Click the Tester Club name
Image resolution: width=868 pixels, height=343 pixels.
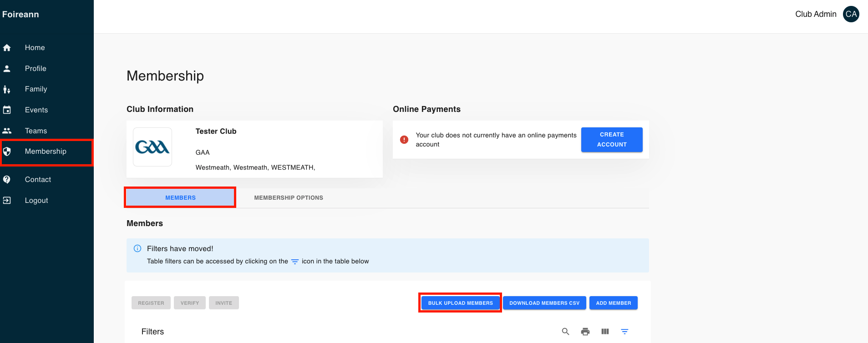(216, 131)
